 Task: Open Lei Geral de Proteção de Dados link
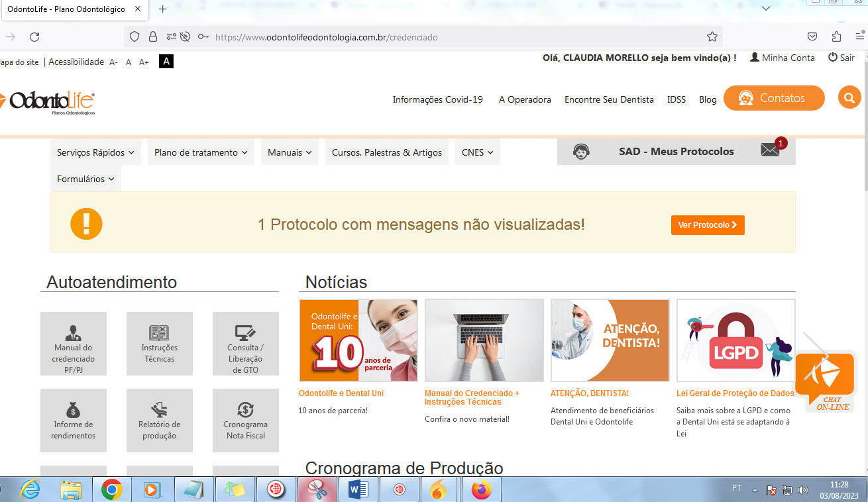click(x=735, y=393)
